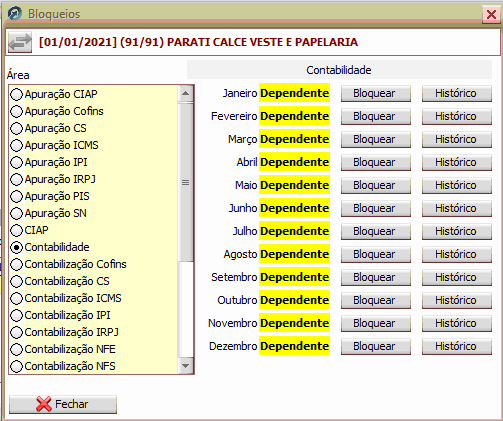This screenshot has width=503, height=421.
Task: Click the swap arrows icon beside company name
Action: (x=20, y=42)
